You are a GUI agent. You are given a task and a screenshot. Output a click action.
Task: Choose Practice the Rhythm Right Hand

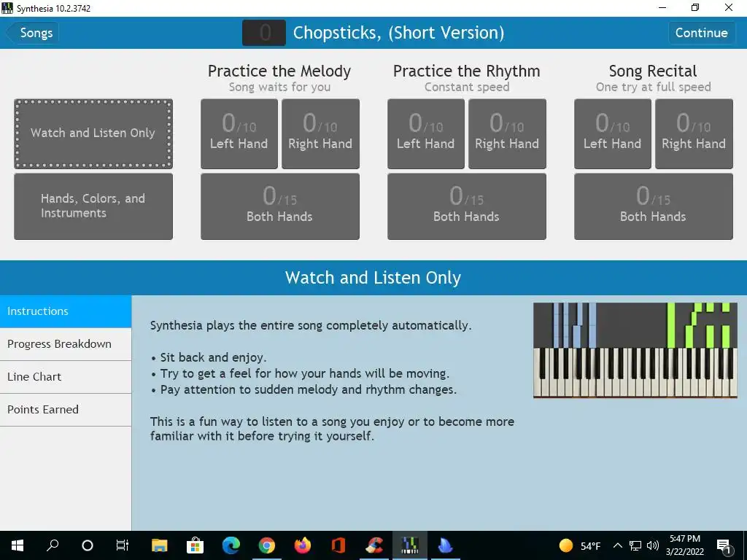click(508, 133)
